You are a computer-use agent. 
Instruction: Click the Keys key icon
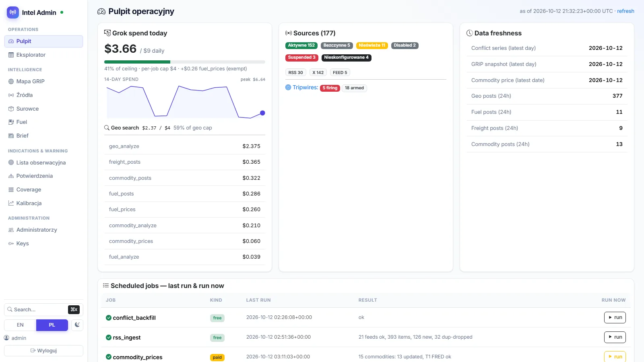[11, 243]
